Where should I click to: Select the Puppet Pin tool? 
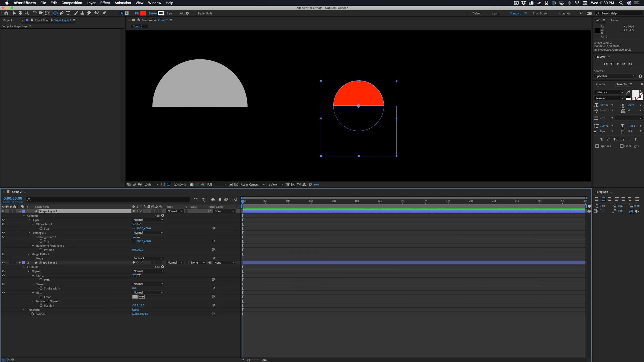click(105, 13)
